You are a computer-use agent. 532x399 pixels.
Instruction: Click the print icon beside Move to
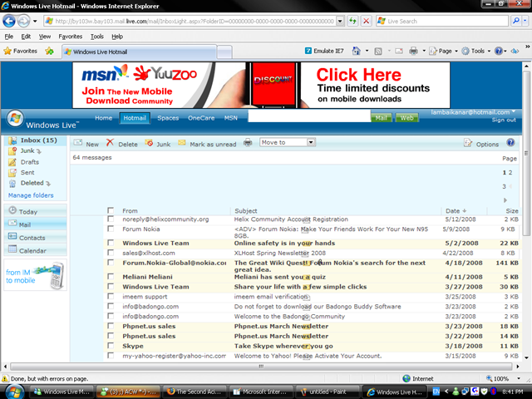click(x=247, y=143)
